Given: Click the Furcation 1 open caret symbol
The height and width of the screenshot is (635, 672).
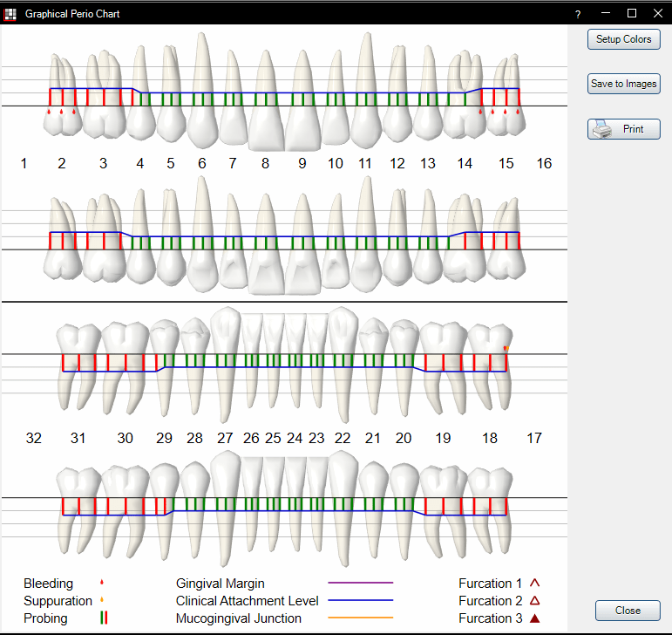Looking at the screenshot, I should (x=534, y=584).
